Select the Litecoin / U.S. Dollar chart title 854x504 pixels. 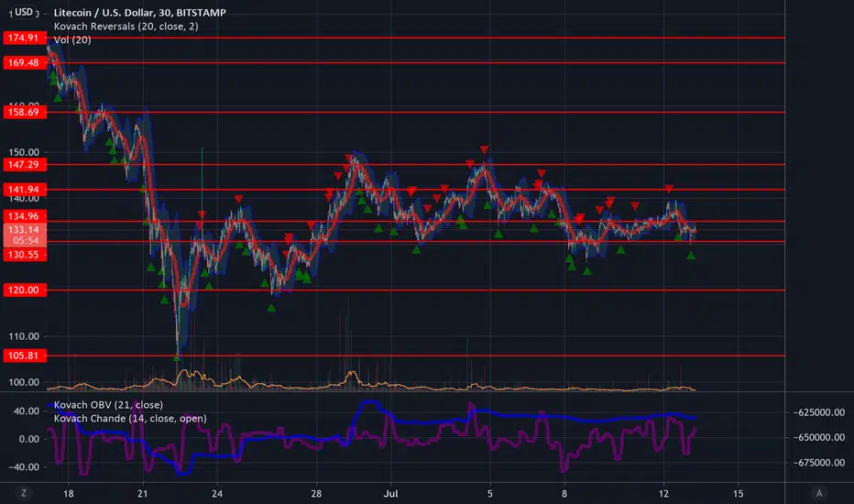pyautogui.click(x=139, y=13)
